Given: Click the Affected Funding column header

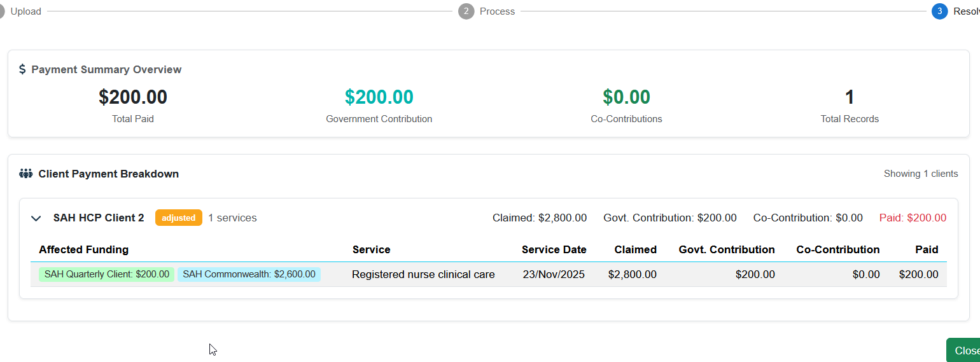Looking at the screenshot, I should [x=83, y=249].
